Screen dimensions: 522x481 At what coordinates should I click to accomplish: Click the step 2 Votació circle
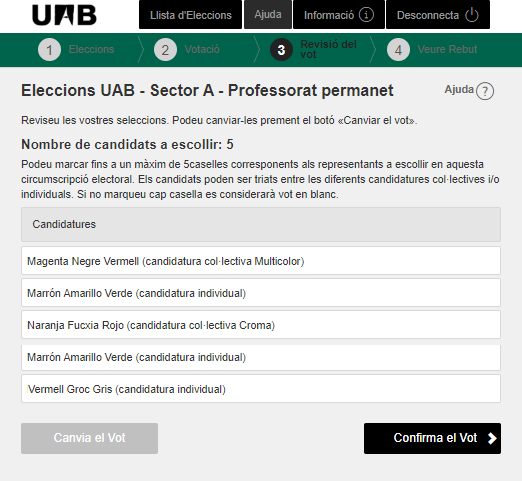point(165,50)
